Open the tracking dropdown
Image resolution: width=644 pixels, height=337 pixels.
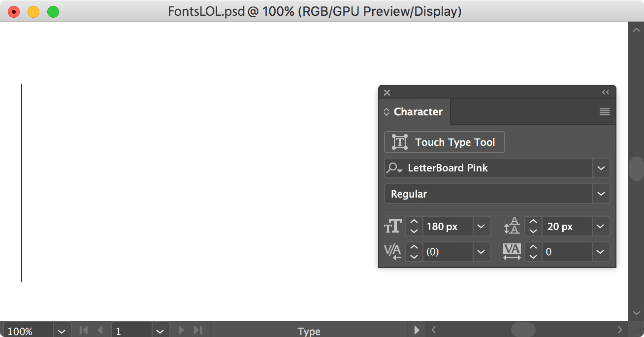(x=600, y=252)
